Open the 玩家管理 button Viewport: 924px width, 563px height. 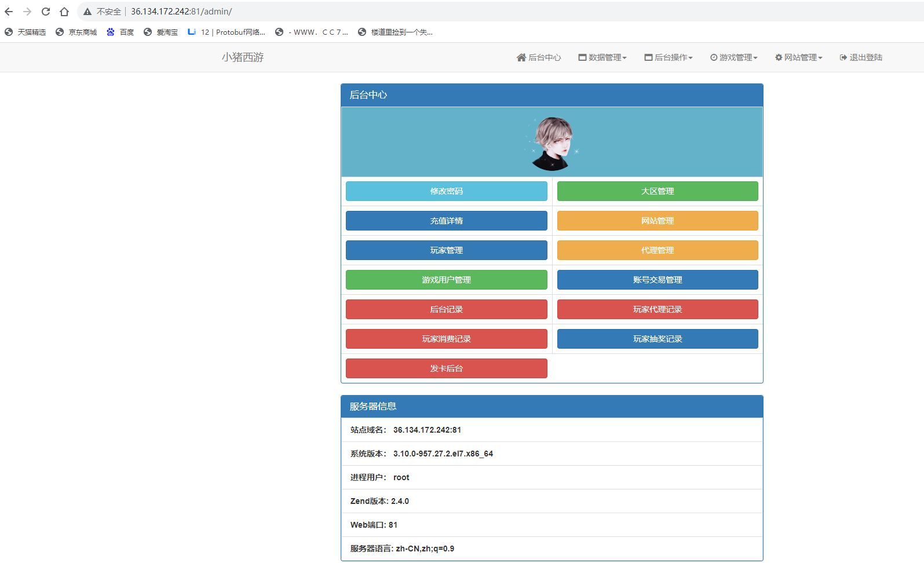pos(447,250)
